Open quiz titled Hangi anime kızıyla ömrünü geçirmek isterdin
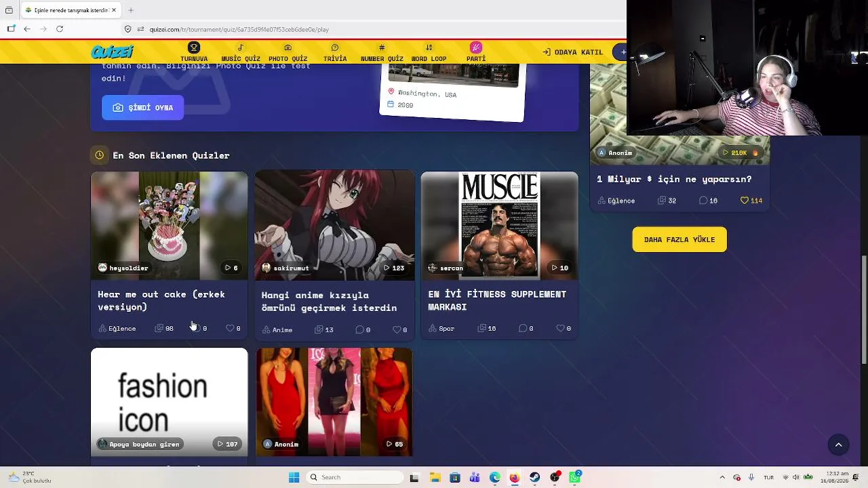Image resolution: width=868 pixels, height=488 pixels. [x=329, y=301]
